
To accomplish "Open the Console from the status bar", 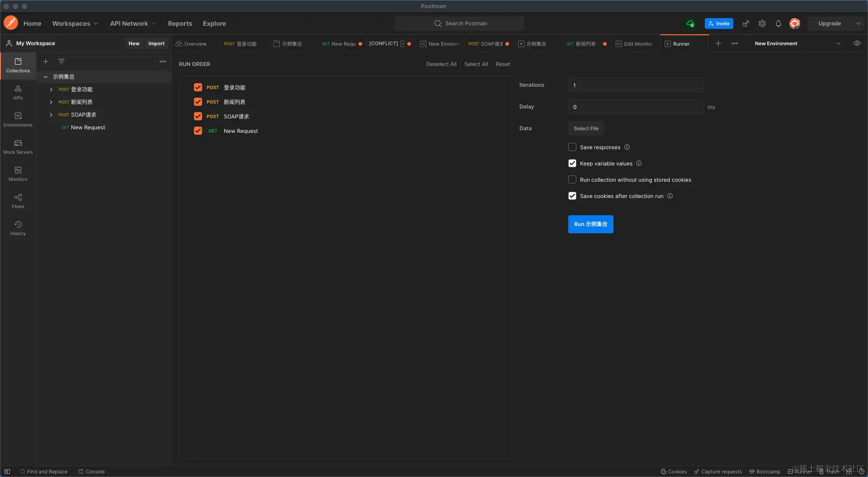I will (91, 472).
